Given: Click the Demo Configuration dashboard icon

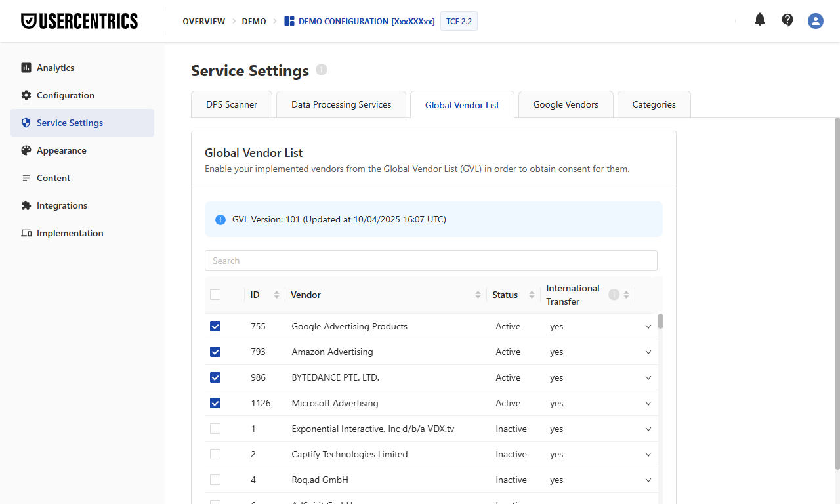Looking at the screenshot, I should [289, 21].
